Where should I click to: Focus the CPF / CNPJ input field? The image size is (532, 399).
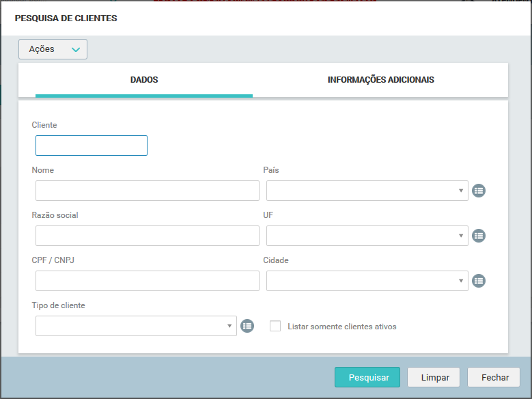pos(148,281)
